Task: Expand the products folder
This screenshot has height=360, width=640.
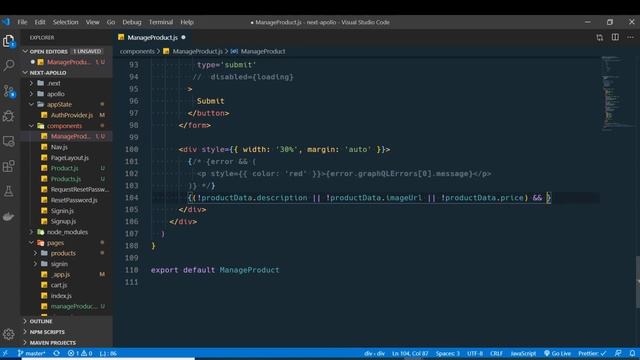Action: pyautogui.click(x=63, y=253)
